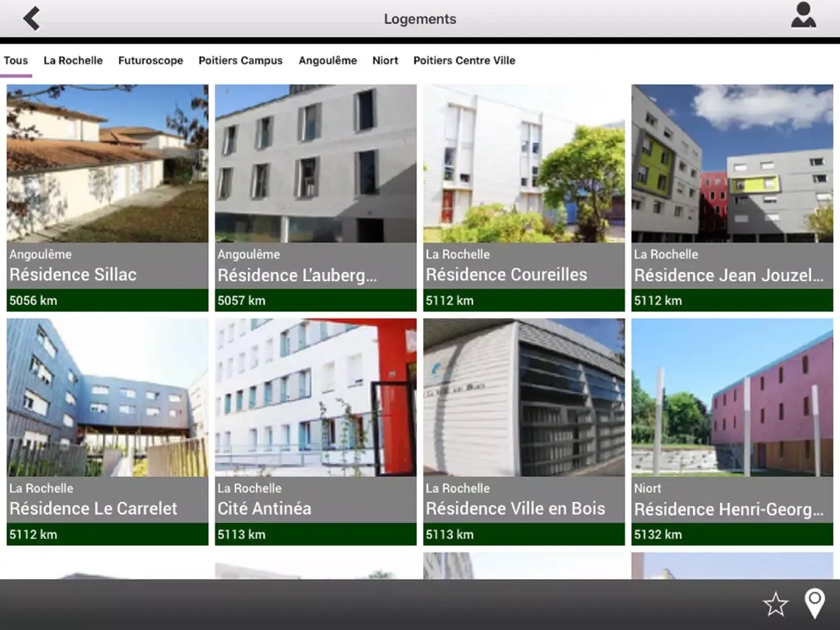Go back using the arrow icon
Image resolution: width=840 pixels, height=630 pixels.
click(32, 18)
